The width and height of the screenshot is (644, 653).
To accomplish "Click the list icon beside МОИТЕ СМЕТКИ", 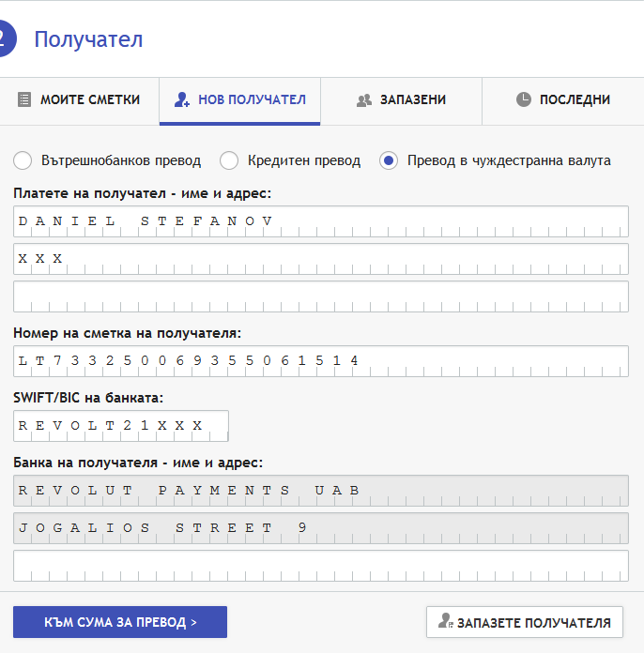I will point(24,100).
